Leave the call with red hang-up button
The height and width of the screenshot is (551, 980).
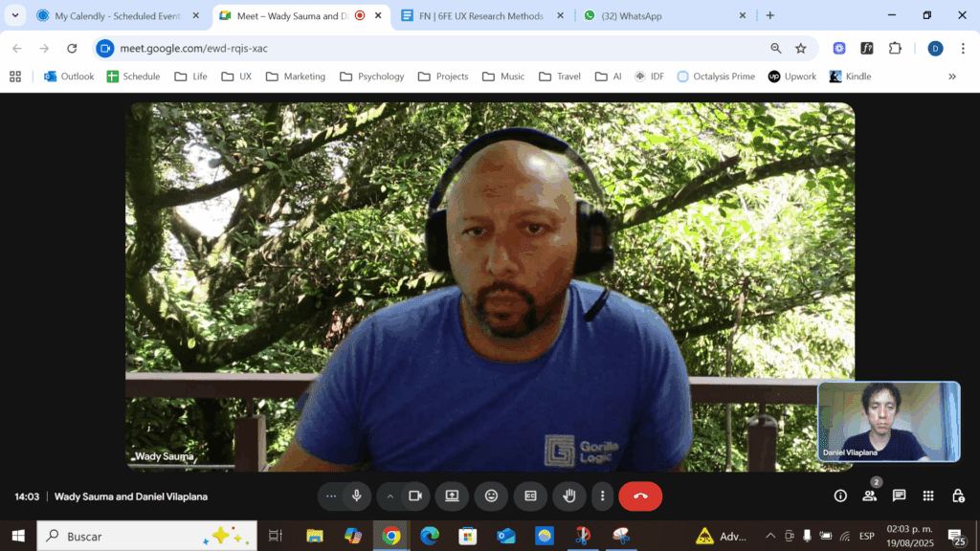[x=640, y=496]
